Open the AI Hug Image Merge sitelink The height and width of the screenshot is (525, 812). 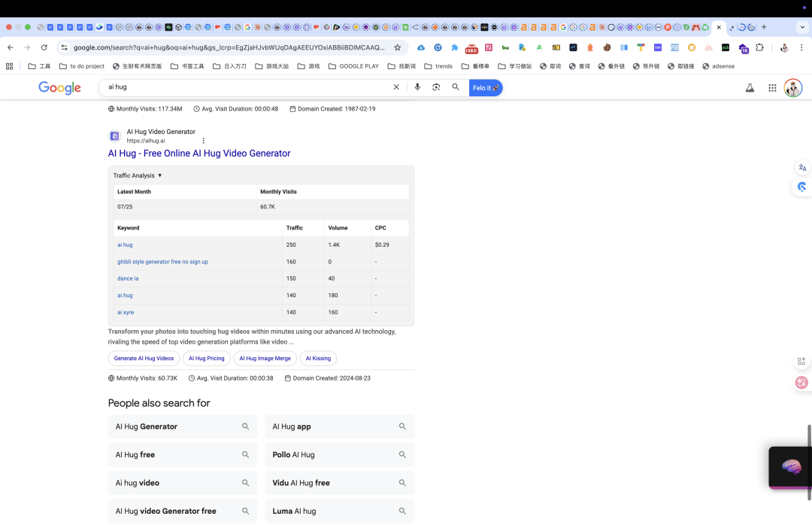[x=265, y=358]
